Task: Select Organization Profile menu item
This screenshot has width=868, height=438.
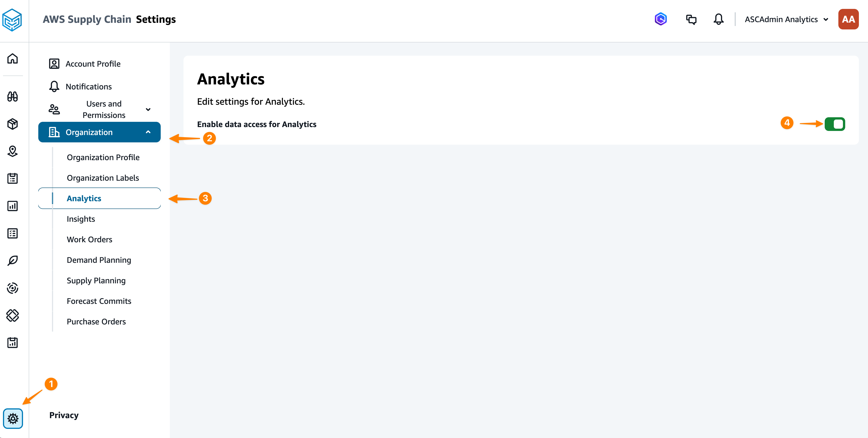Action: 103,157
